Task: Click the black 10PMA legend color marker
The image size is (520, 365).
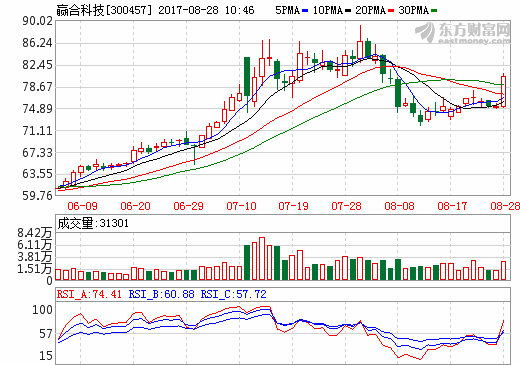Action: pos(348,11)
